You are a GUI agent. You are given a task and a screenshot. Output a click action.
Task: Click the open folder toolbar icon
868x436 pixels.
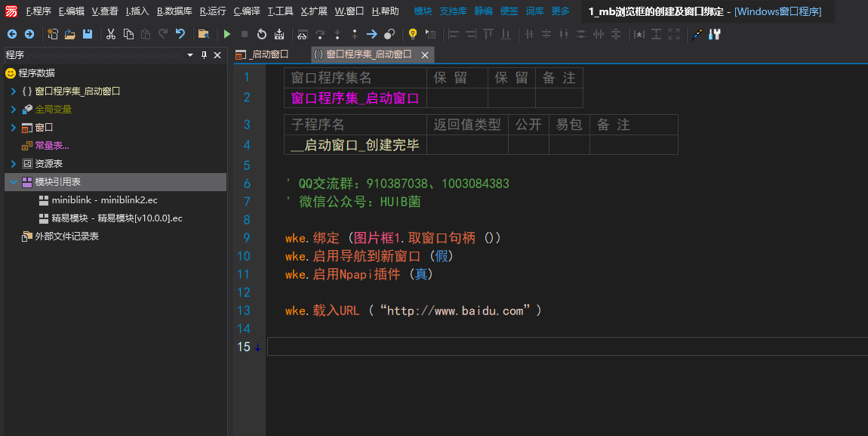tap(70, 34)
